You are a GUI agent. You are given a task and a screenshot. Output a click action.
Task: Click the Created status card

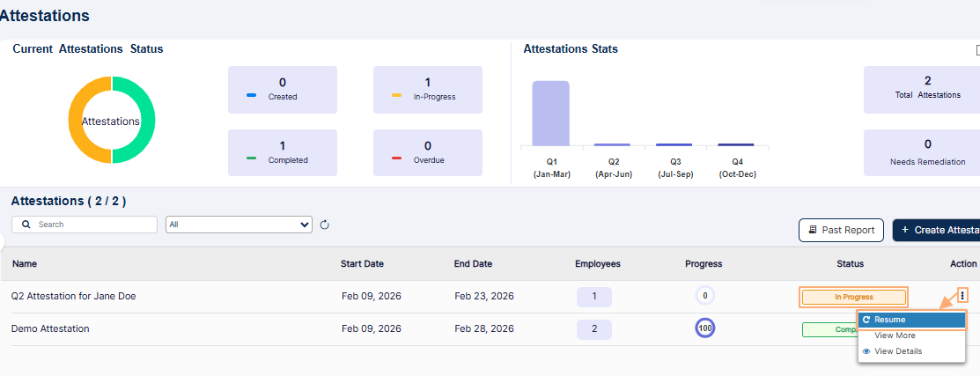(282, 89)
